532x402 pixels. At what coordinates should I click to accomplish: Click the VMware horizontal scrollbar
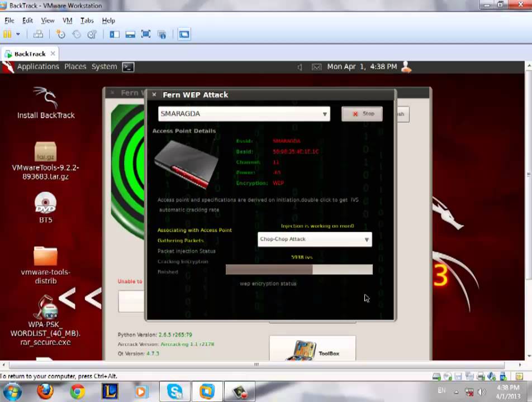tap(256, 365)
